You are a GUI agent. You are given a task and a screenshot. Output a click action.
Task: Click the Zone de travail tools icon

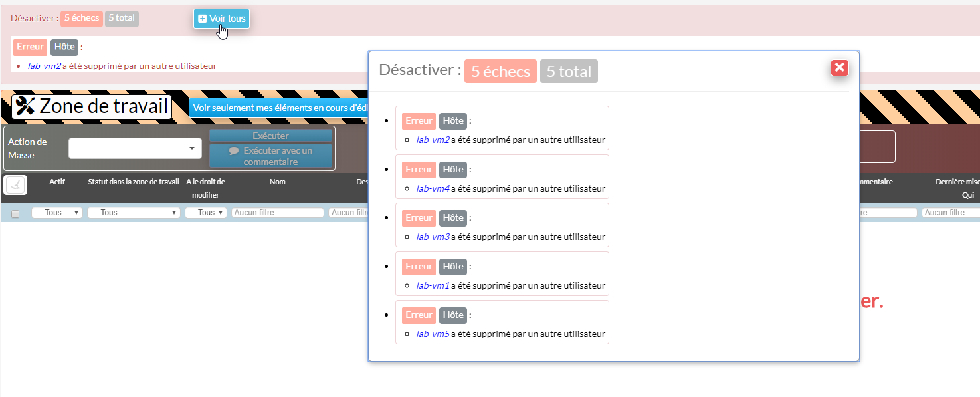[x=25, y=106]
